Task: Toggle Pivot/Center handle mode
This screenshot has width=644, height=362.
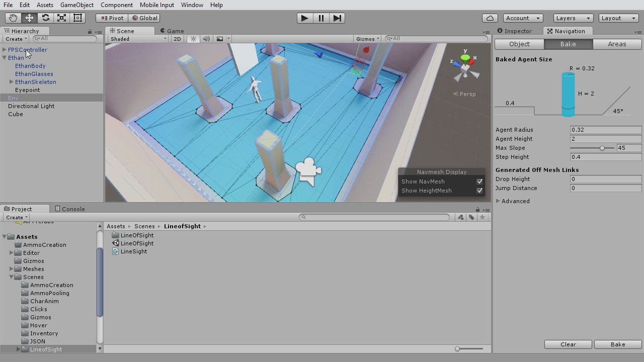Action: [x=112, y=18]
